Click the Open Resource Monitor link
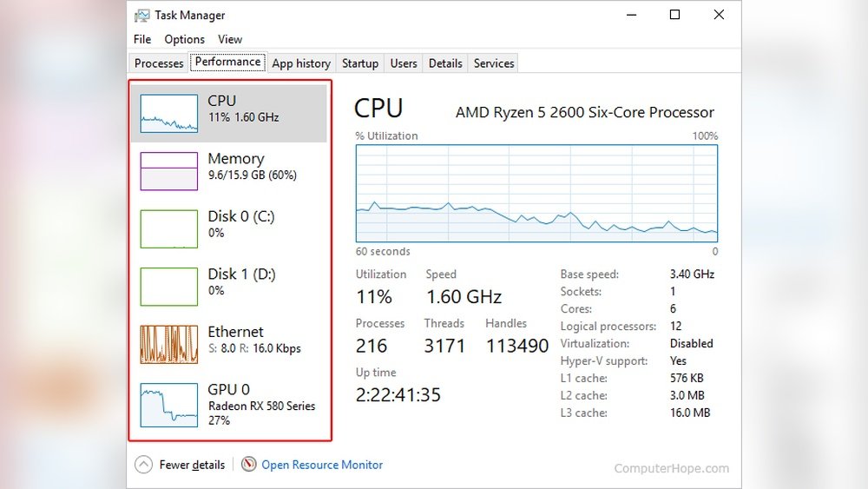The width and height of the screenshot is (868, 489). pos(322,465)
